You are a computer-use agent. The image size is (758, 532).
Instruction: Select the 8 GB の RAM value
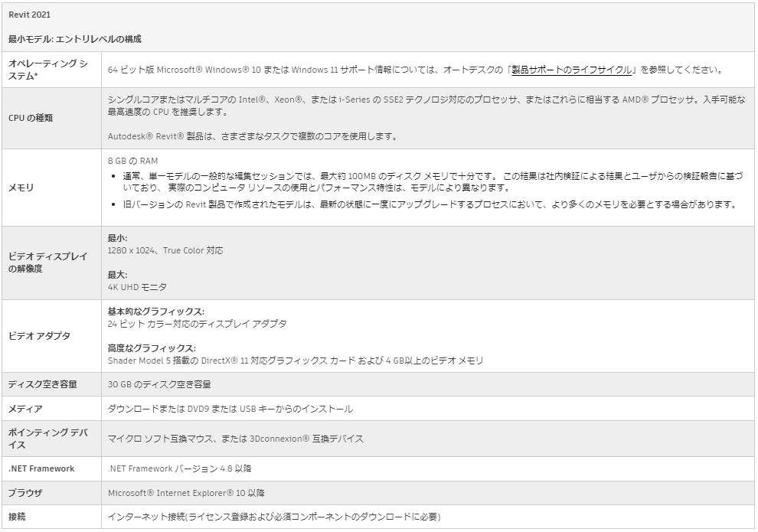pyautogui.click(x=133, y=161)
